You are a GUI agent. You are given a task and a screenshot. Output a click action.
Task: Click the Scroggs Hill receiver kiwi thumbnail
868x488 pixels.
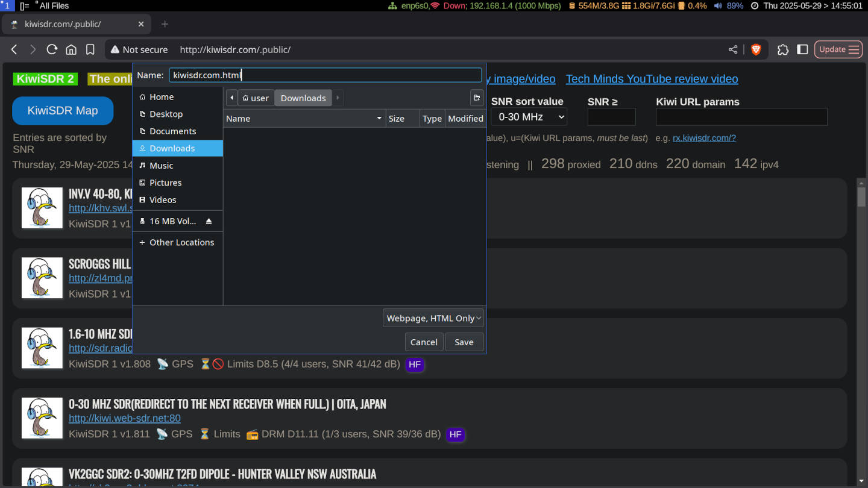(x=42, y=278)
